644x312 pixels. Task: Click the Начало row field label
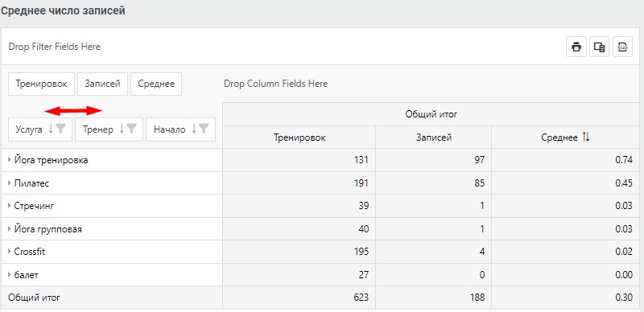(x=170, y=129)
